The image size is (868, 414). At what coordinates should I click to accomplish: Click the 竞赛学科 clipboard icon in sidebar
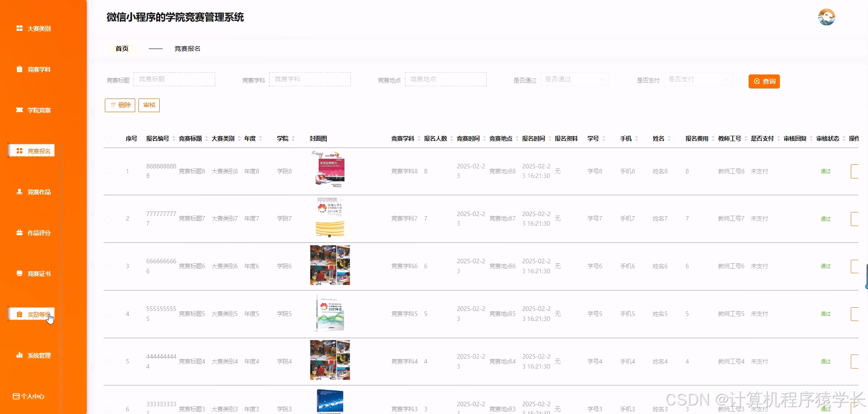[x=20, y=69]
